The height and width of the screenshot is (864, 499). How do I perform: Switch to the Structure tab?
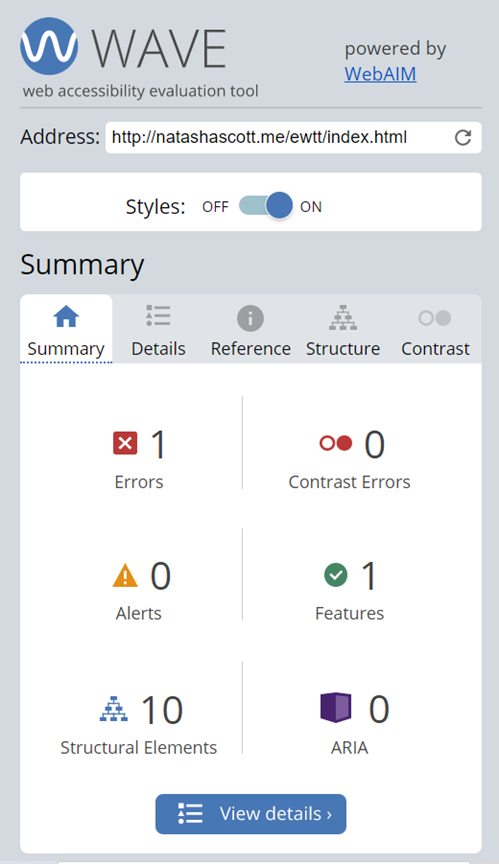pyautogui.click(x=343, y=330)
